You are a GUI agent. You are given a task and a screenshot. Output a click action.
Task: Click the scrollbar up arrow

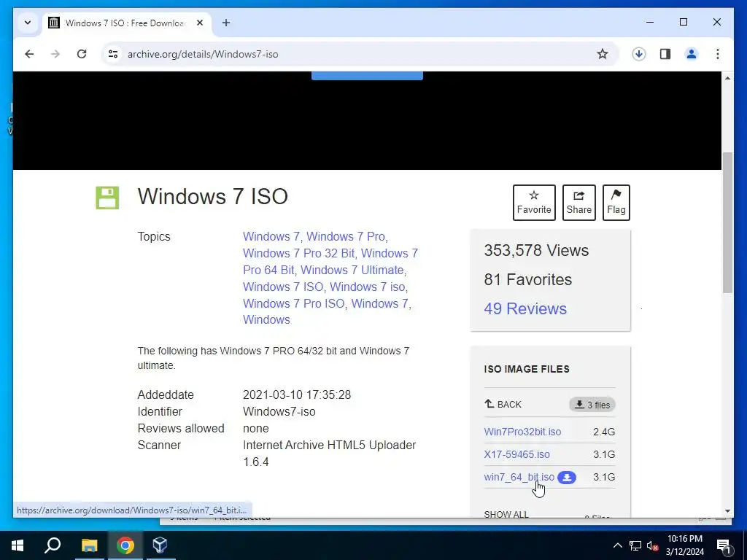(727, 77)
